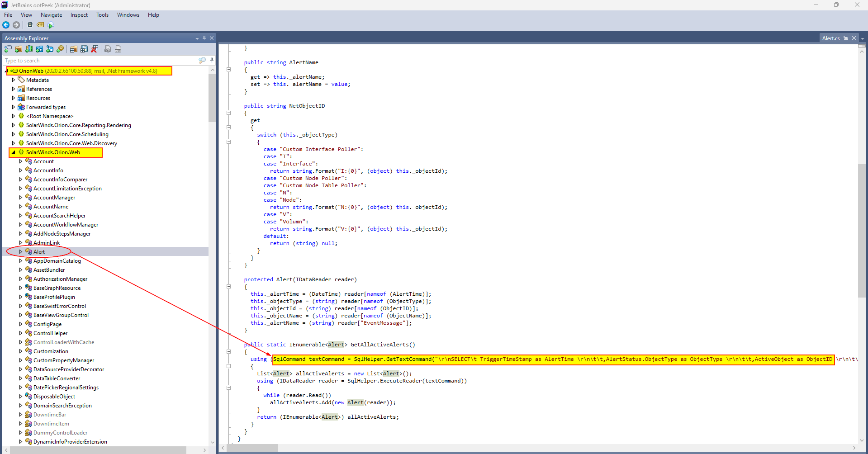Open the Inspect menu
The width and height of the screenshot is (868, 454).
coord(79,15)
